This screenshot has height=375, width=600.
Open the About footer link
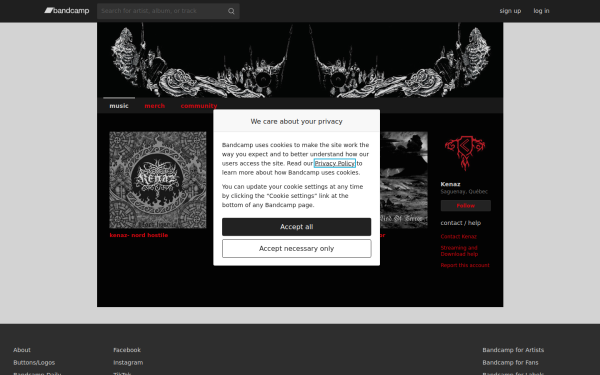pos(22,350)
